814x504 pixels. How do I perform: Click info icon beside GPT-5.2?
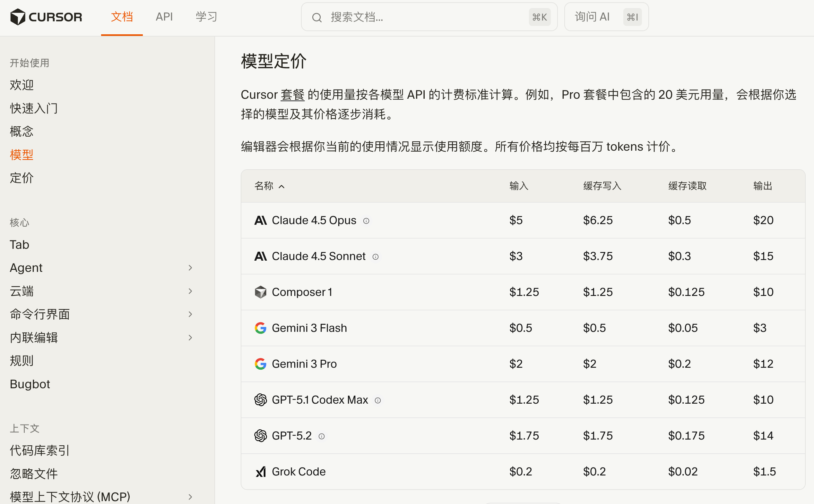point(321,436)
